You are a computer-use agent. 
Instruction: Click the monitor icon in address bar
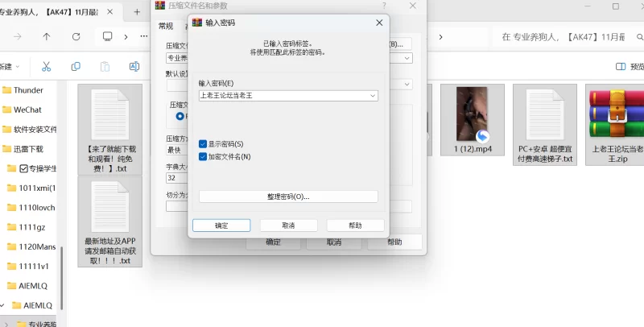coord(108,36)
